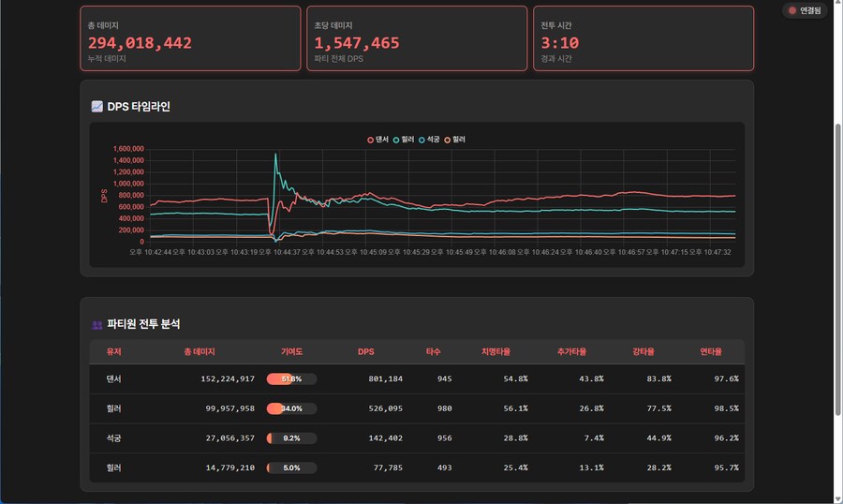Click the 치명타율 column header

(495, 352)
